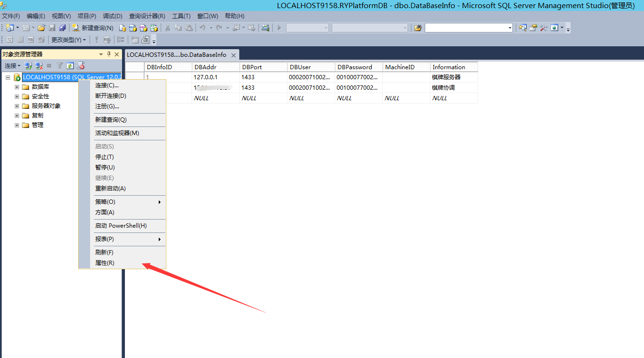The width and height of the screenshot is (644, 358).
Task: Click the New Query (新建查询) toolbar button
Action: pos(92,28)
